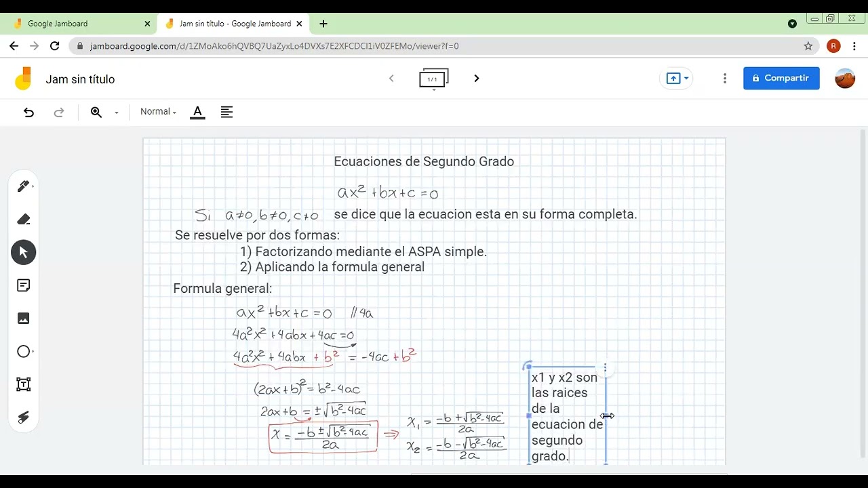Viewport: 868px width, 488px height.
Task: Activate the Select arrow tool
Action: [24, 252]
